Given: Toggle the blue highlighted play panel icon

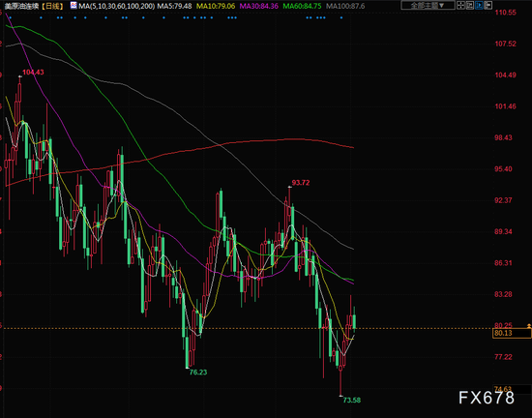Looking at the screenshot, I should tap(479, 5).
